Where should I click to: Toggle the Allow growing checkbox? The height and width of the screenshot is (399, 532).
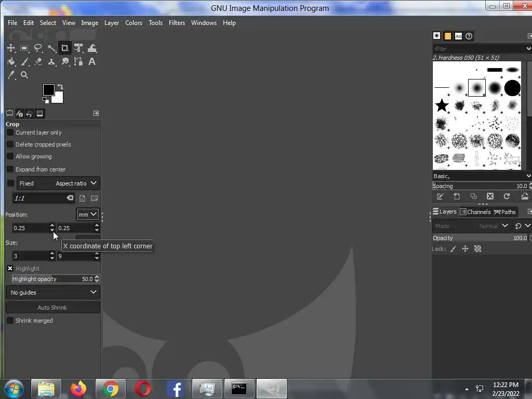coord(10,156)
